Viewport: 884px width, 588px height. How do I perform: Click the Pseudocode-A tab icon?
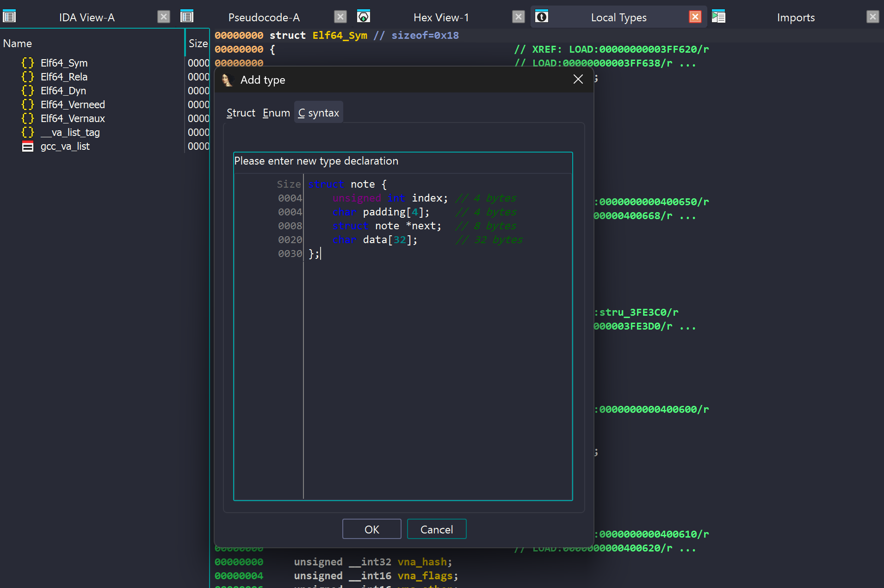[187, 17]
